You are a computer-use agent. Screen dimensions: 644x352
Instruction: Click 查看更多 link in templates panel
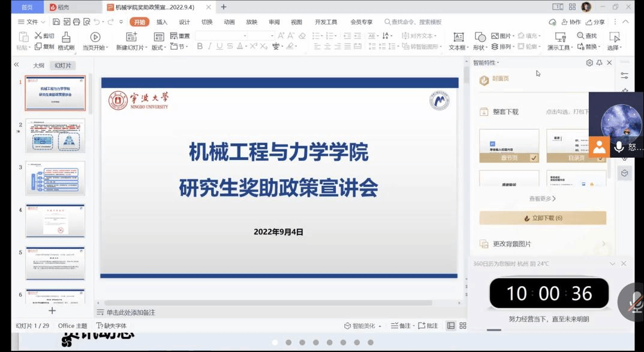[542, 198]
